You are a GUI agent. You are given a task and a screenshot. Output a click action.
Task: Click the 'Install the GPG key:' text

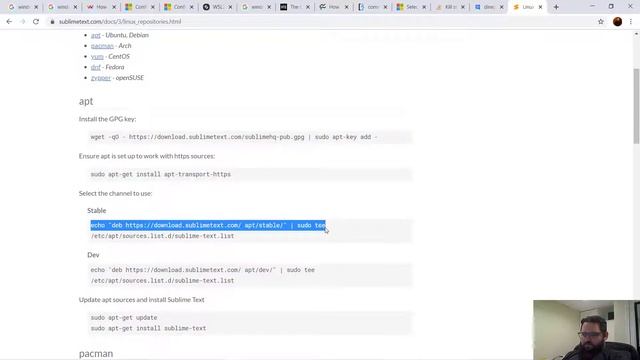pyautogui.click(x=107, y=119)
